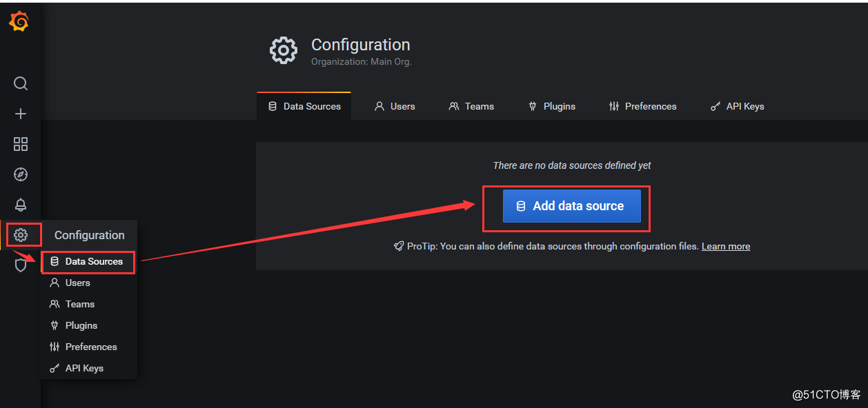Select Teams in Configuration flyout menu
Screen dimensions: 868x408
88,304
